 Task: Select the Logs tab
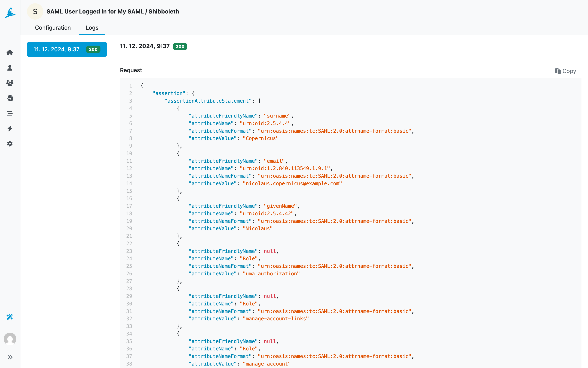pos(92,28)
